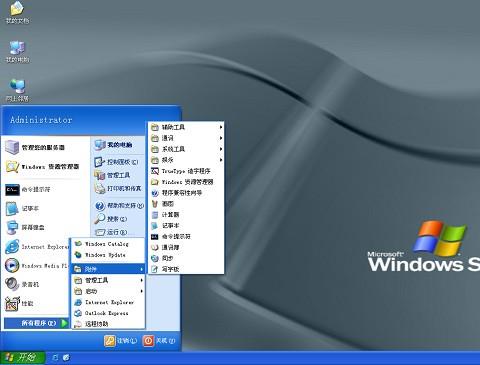Expand the 启动 startup submenu
This screenshot has height=365, width=480.
pyautogui.click(x=109, y=291)
